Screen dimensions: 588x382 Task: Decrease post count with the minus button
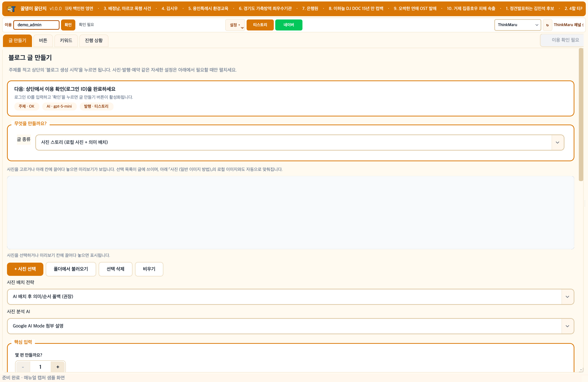(23, 367)
